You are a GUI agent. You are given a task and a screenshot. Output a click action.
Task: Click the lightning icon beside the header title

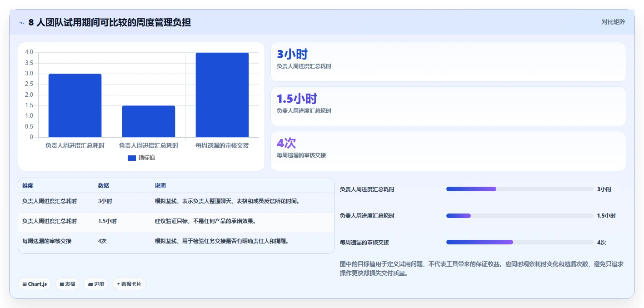pyautogui.click(x=21, y=22)
